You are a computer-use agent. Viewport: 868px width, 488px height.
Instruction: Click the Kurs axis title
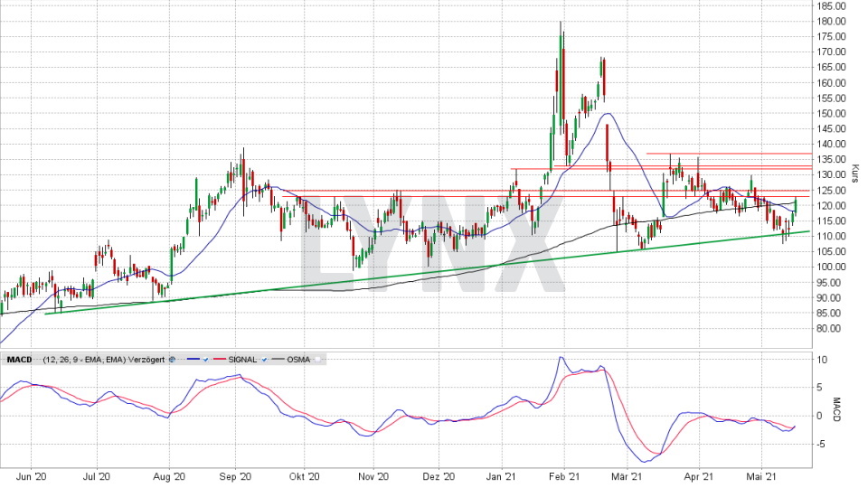point(855,174)
